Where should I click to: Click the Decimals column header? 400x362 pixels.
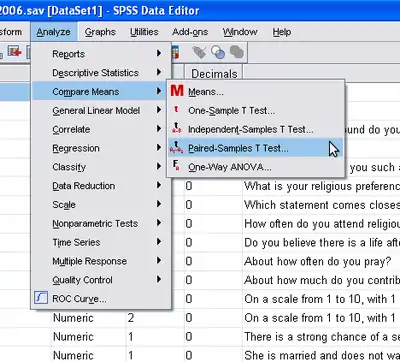(x=214, y=74)
